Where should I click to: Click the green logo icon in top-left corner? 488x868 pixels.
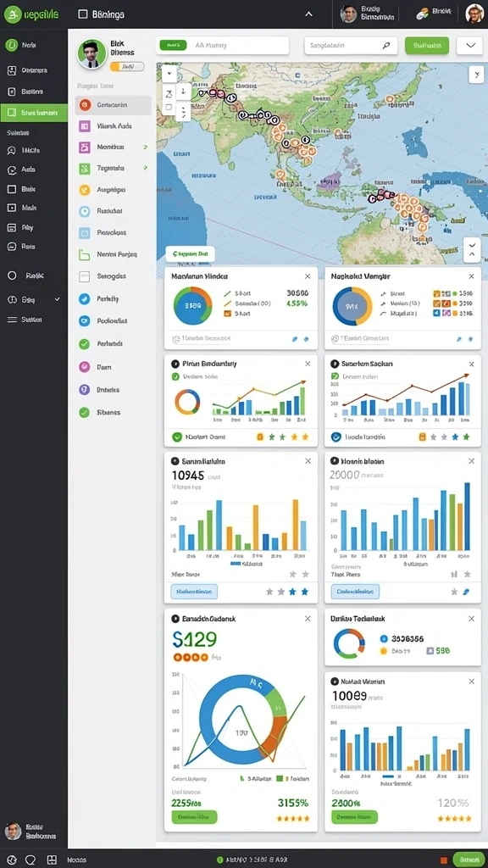(x=11, y=14)
